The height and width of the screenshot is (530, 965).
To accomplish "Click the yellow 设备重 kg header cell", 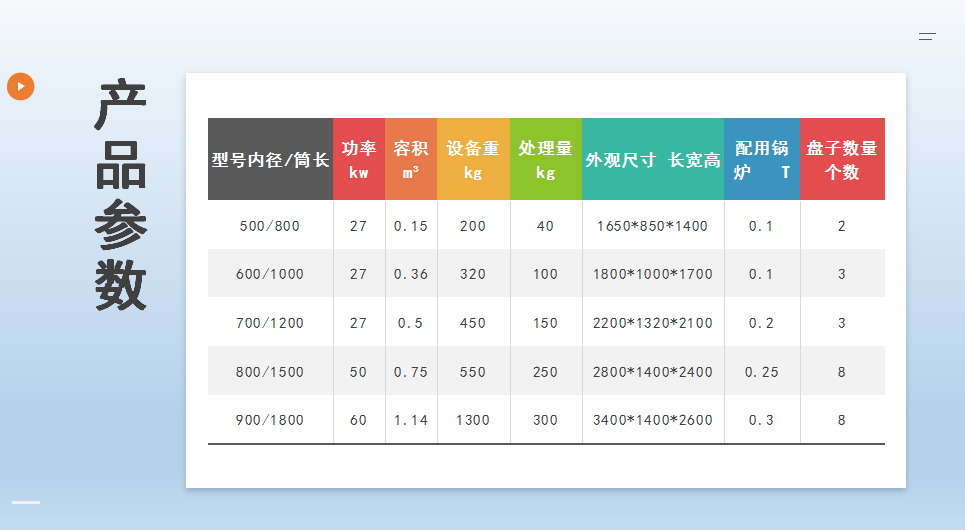I will pos(473,159).
